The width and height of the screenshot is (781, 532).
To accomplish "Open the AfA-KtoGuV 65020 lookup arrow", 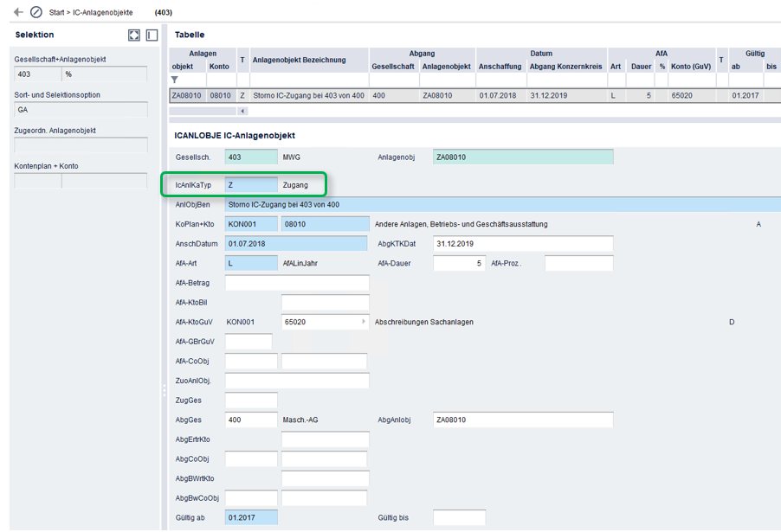I will click(x=364, y=322).
